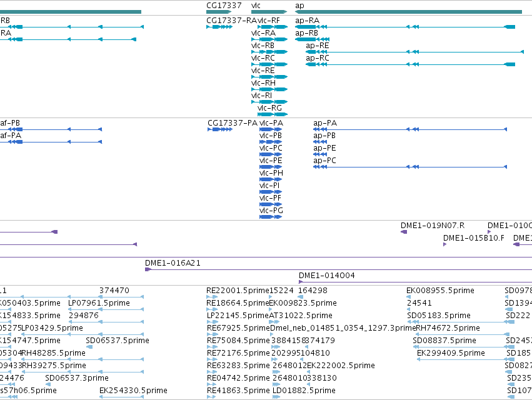
Task: Select ap-RB transcript label
Action: 307,33
